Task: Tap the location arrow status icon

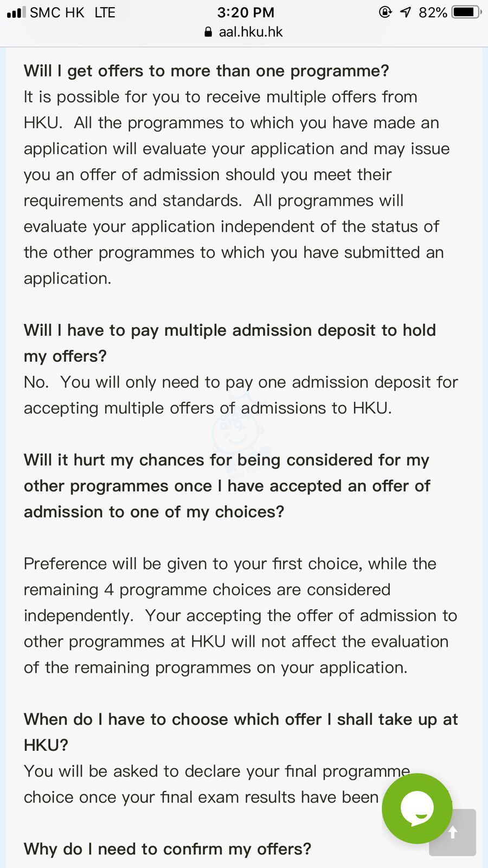Action: click(406, 12)
